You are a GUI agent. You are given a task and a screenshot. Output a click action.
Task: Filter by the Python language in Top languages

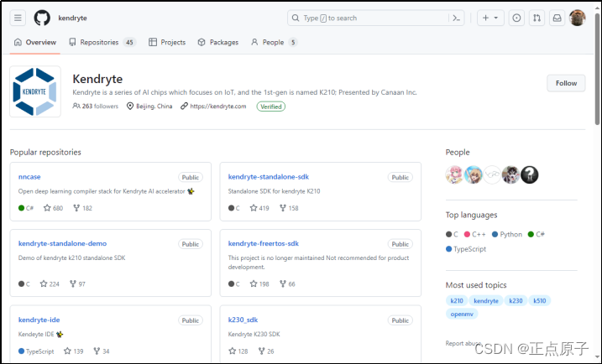click(507, 234)
